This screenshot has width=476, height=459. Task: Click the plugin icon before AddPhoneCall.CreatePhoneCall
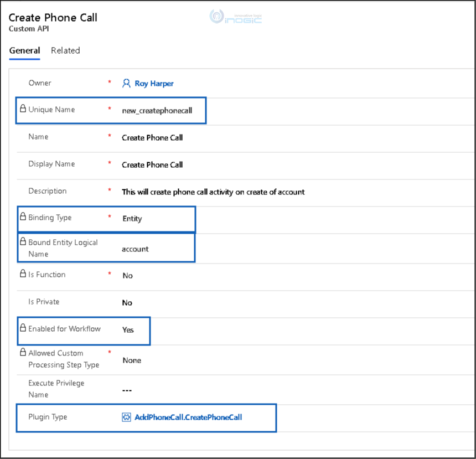point(126,417)
